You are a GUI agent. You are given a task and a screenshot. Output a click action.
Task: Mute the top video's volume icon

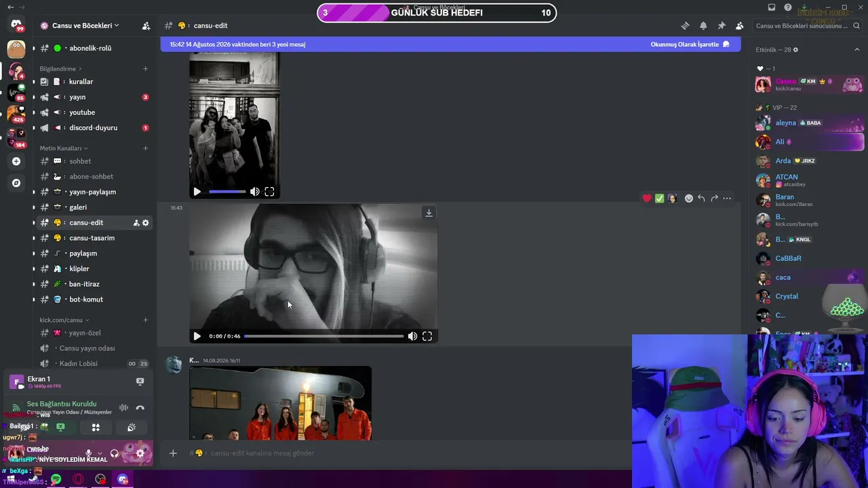[254, 192]
